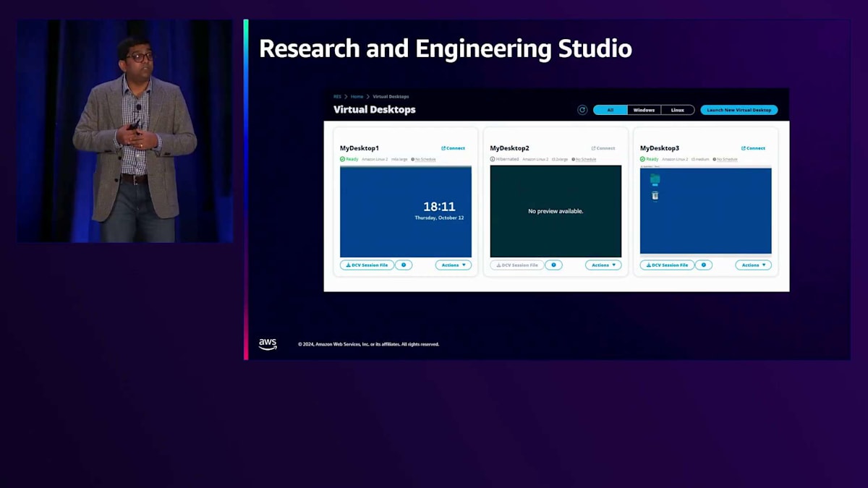Select the Linux filter tab
Screen dimensions: 868x488
click(678, 110)
